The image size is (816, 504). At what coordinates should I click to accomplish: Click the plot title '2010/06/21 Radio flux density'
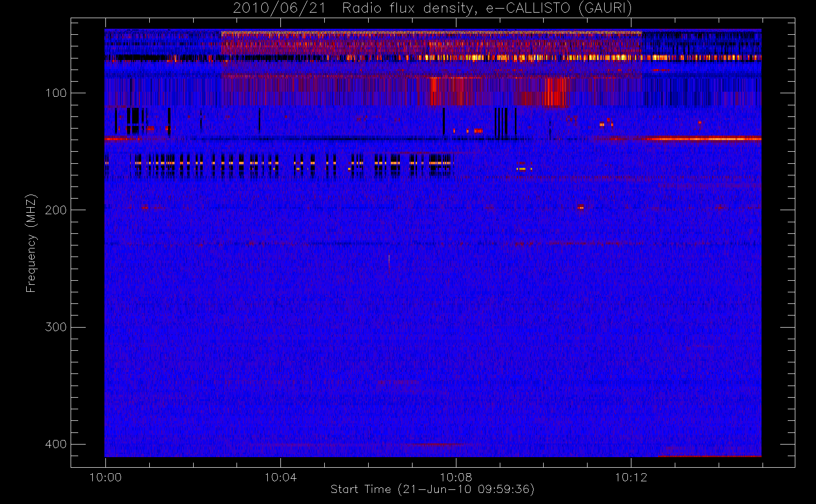pos(432,9)
